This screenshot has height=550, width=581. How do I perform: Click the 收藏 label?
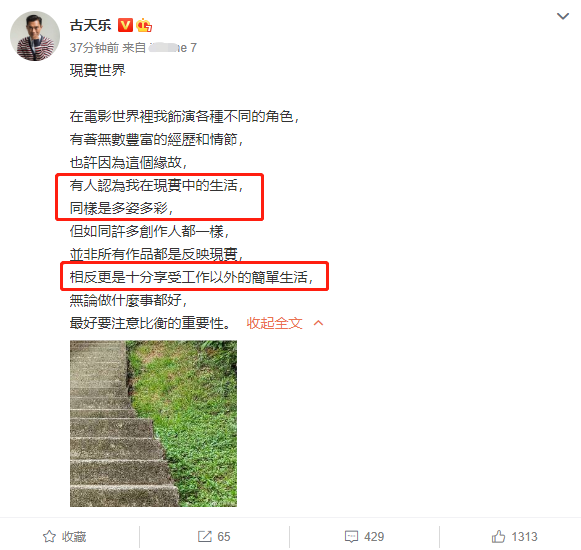[x=74, y=537]
